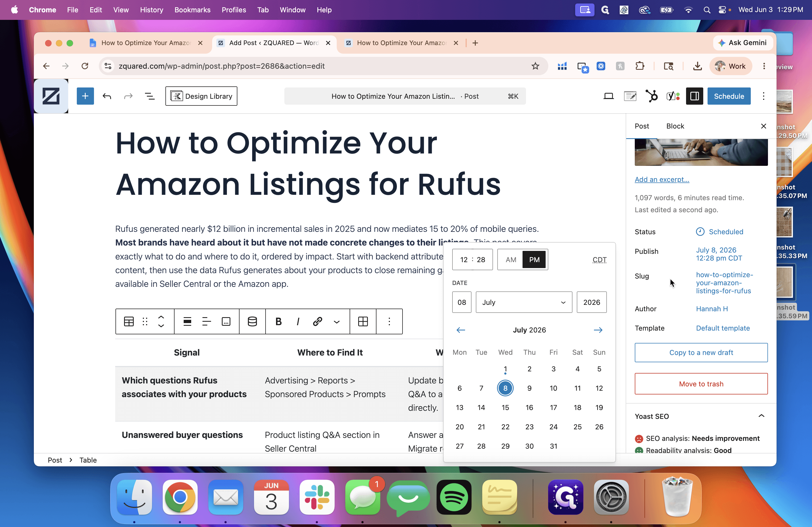
Task: Click the featured image thumbnail
Action: [701, 152]
